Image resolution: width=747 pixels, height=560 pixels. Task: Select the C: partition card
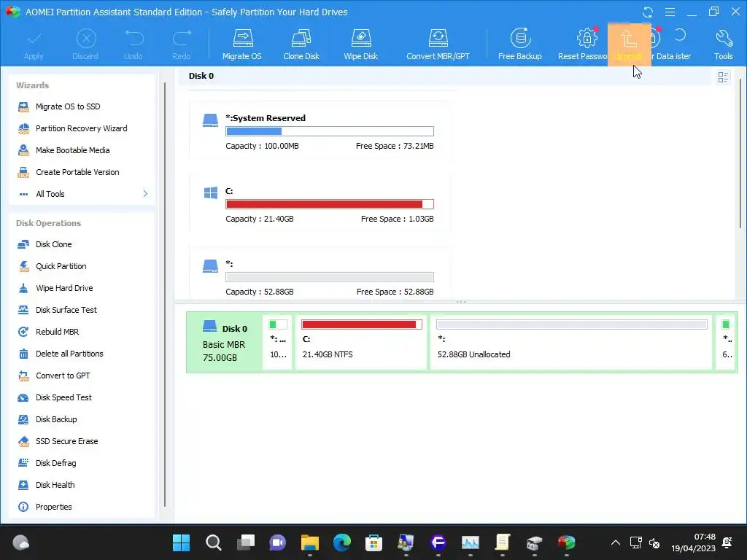[x=320, y=204]
